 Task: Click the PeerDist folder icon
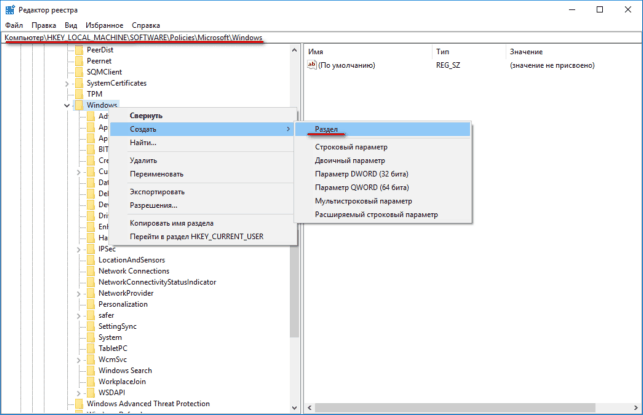[79, 50]
